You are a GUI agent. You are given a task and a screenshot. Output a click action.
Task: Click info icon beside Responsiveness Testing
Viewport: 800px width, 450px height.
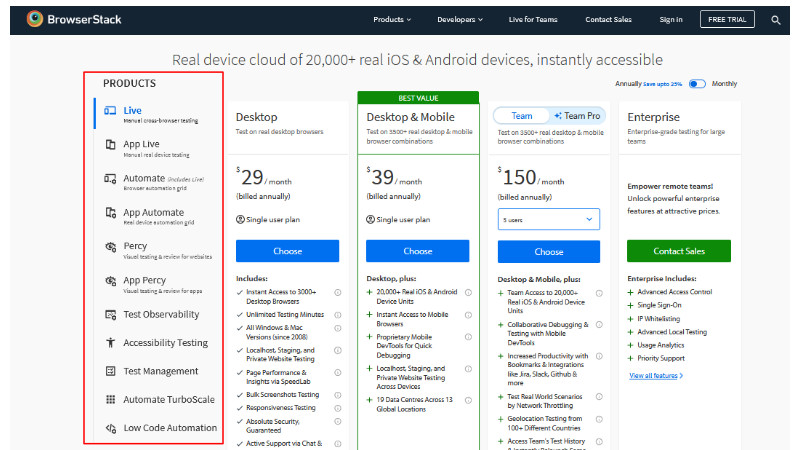338,408
